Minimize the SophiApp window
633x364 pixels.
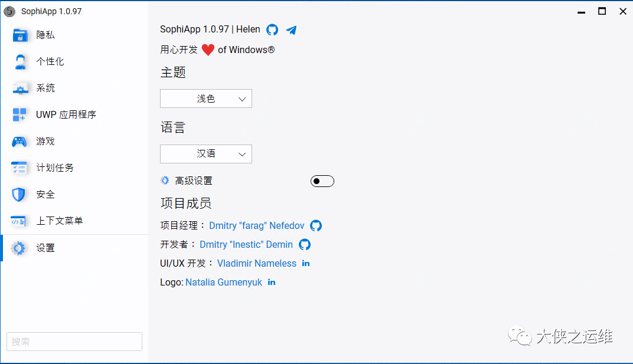[x=581, y=12]
